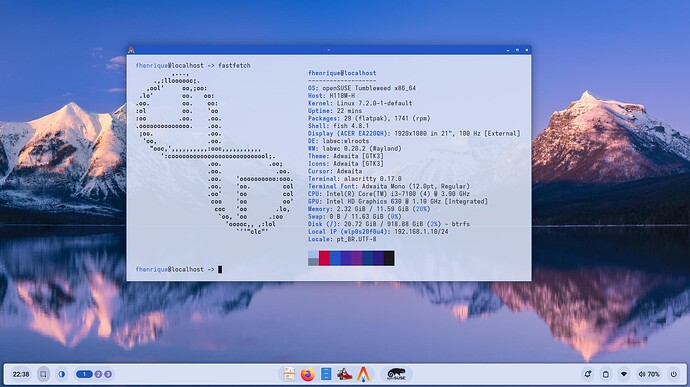Click the terminal cursor at the bottom prompt
This screenshot has width=690, height=387.
click(220, 269)
